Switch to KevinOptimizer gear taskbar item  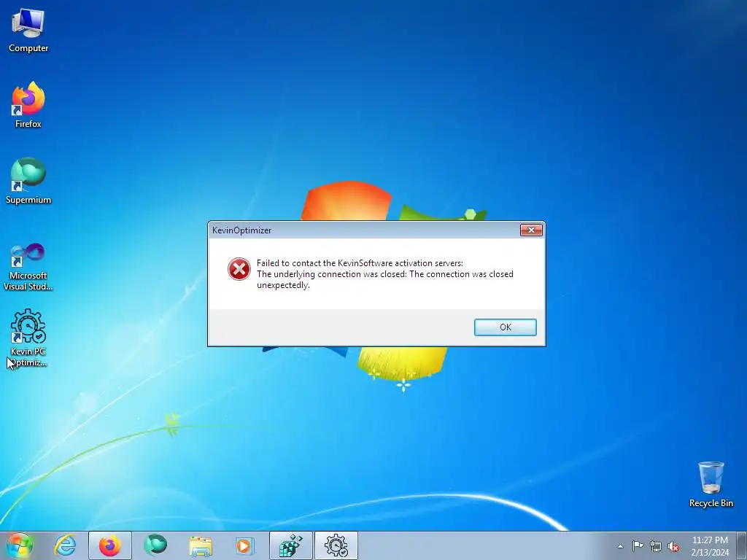click(x=336, y=545)
